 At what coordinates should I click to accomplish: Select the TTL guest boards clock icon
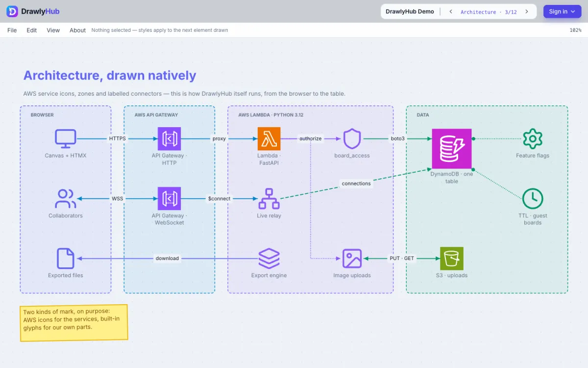pyautogui.click(x=533, y=199)
